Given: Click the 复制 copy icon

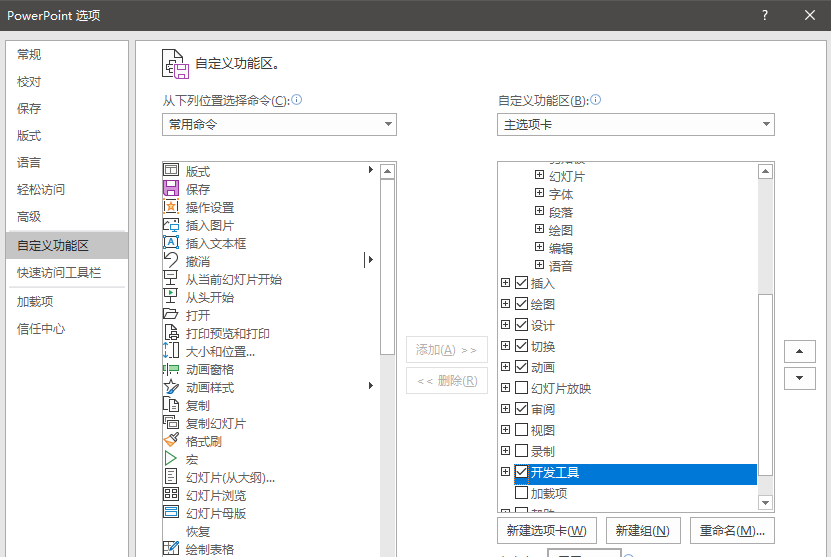Looking at the screenshot, I should click(171, 404).
